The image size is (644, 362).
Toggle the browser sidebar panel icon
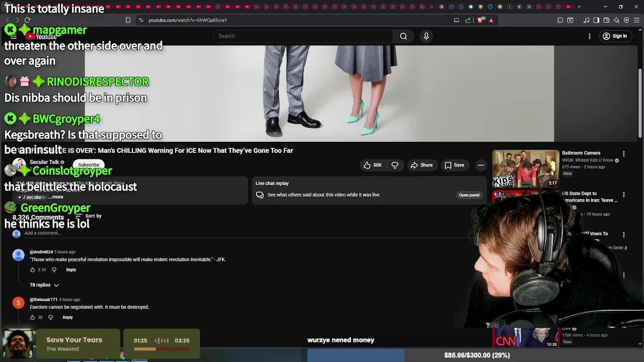596,20
